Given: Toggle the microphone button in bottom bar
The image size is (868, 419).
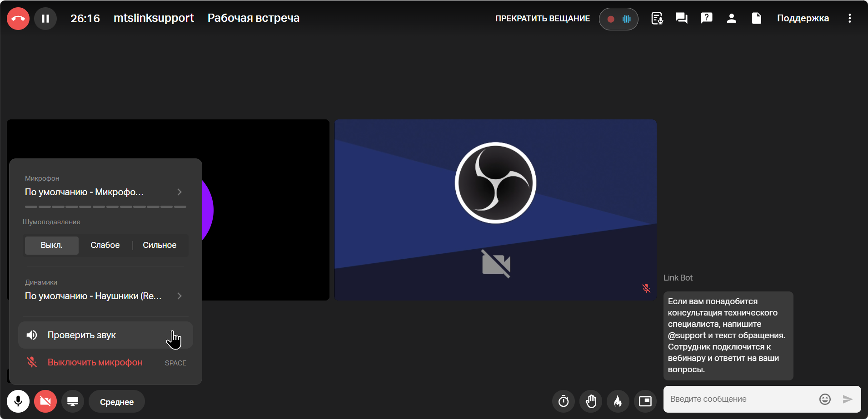Looking at the screenshot, I should pos(18,401).
